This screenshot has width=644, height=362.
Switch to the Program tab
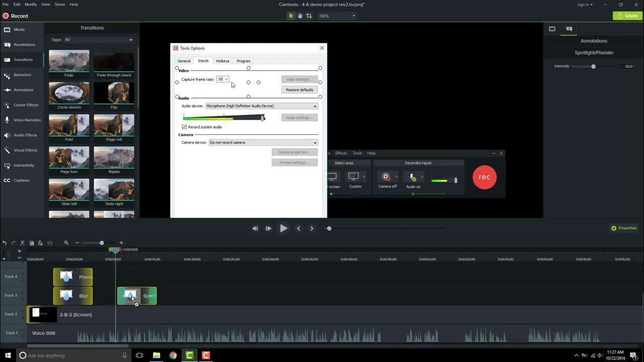[x=244, y=61]
